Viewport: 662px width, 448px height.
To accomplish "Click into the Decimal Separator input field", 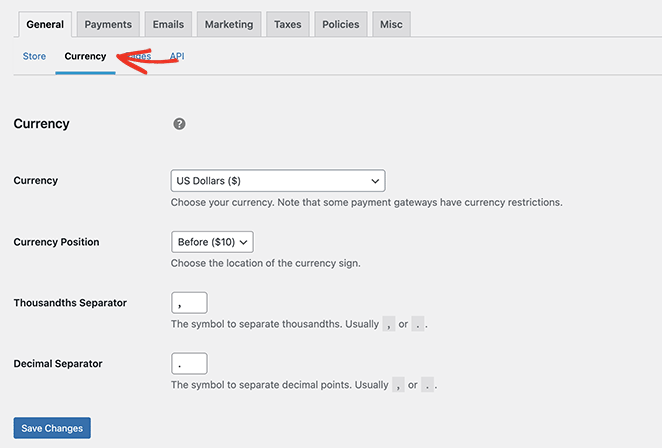I will click(x=189, y=364).
